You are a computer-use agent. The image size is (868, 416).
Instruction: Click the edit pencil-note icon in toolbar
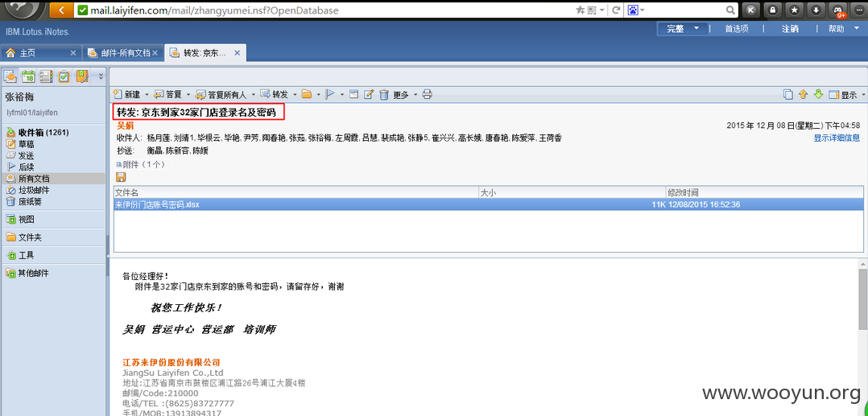point(369,95)
